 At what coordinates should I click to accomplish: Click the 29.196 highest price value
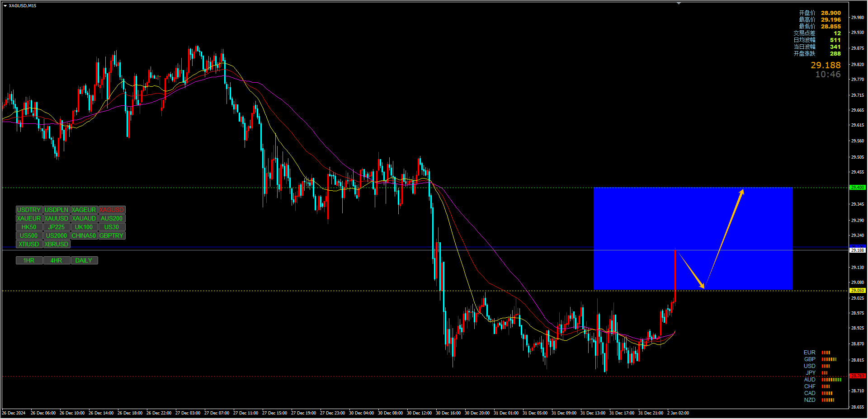[x=831, y=20]
